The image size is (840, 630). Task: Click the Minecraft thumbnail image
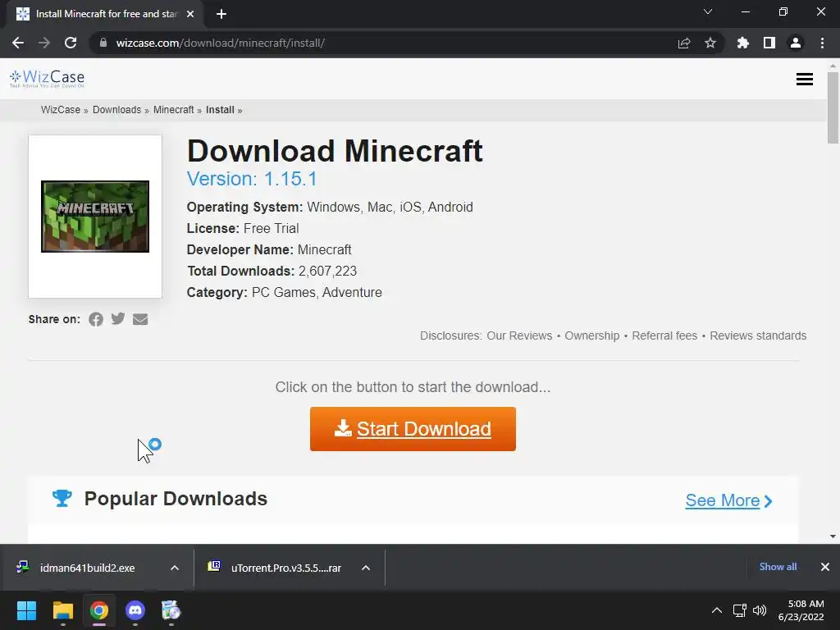pyautogui.click(x=95, y=217)
